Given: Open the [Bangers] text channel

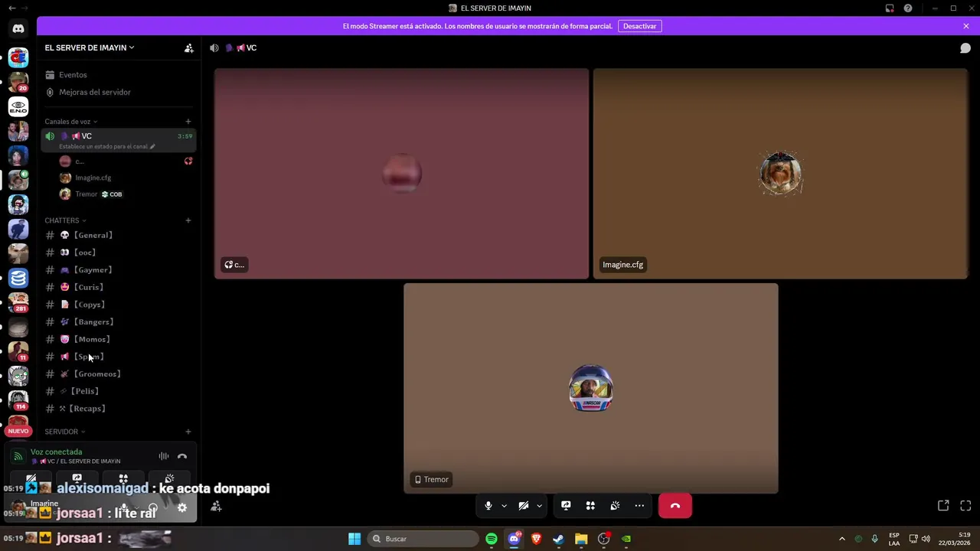Looking at the screenshot, I should coord(119,321).
